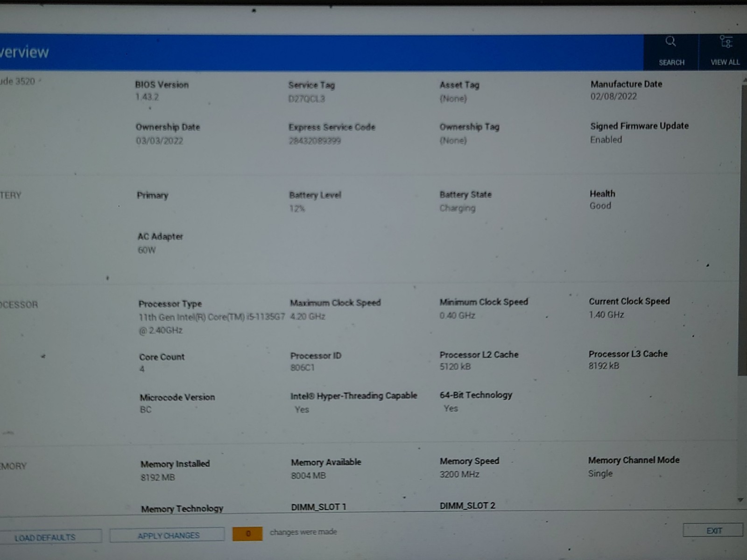Click the Battery Level 12% value
The height and width of the screenshot is (560, 747).
297,209
